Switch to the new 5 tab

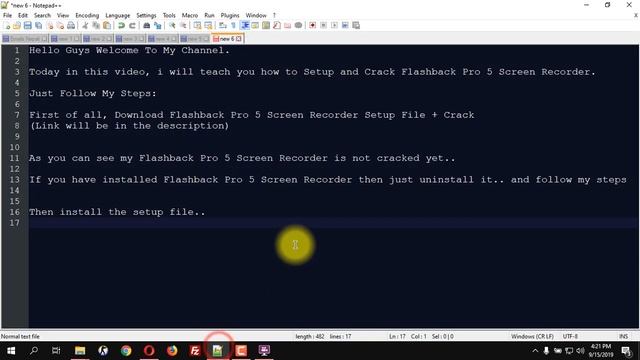point(195,39)
